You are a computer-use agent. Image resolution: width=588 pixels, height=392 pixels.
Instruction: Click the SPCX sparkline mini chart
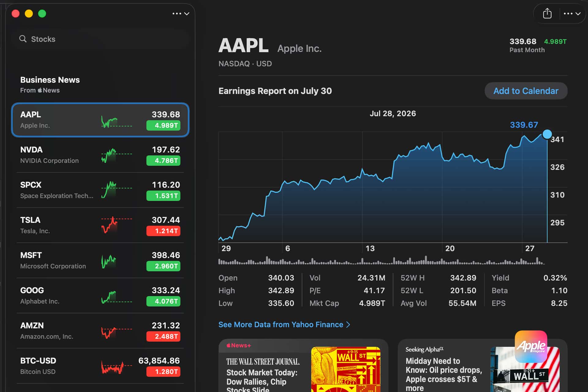tap(116, 190)
